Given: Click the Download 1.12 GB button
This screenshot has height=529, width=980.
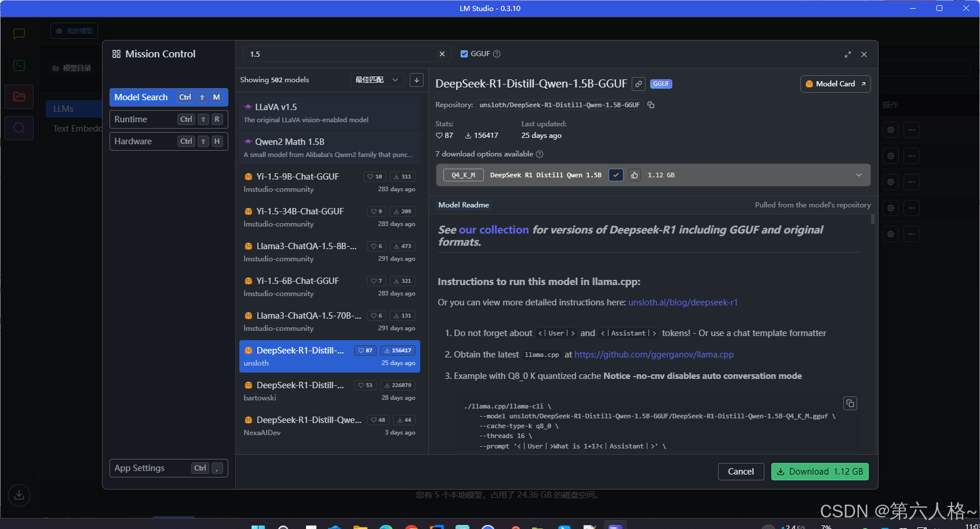Looking at the screenshot, I should point(820,472).
